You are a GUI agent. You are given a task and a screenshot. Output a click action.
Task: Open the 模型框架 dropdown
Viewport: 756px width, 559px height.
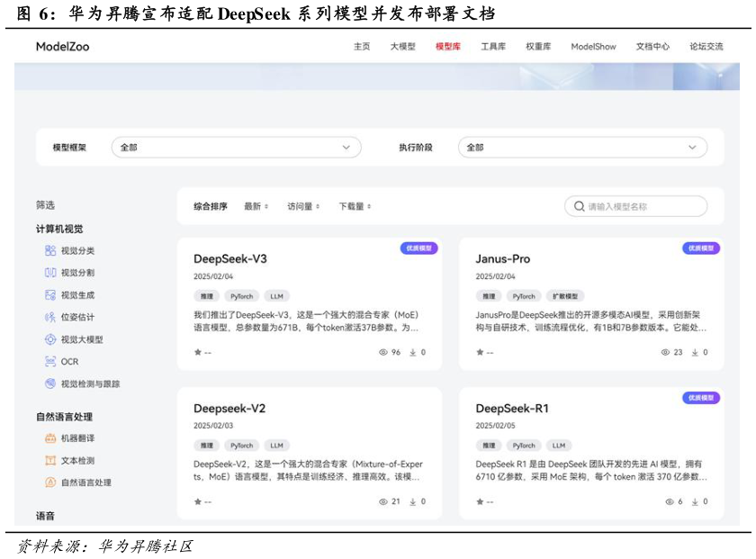(234, 146)
